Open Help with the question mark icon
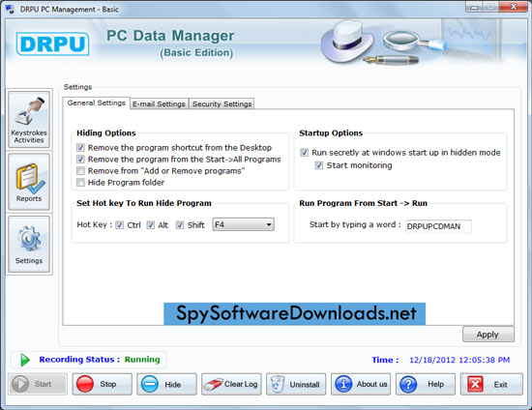Screen dimensions: 532x410 [x=426, y=384]
